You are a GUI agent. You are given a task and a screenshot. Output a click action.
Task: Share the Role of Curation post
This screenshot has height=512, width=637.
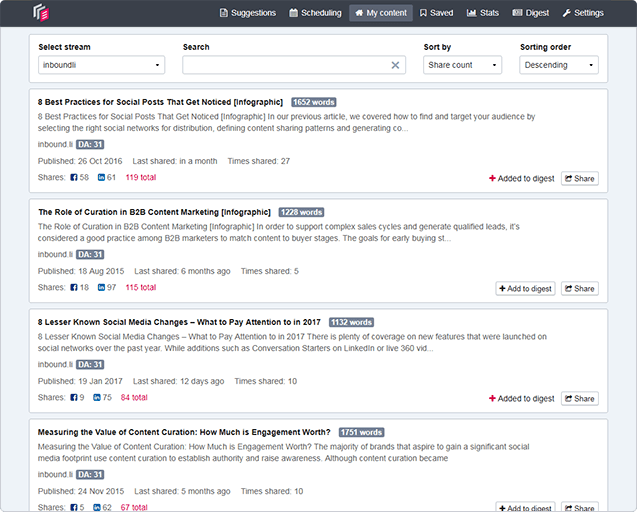click(580, 289)
